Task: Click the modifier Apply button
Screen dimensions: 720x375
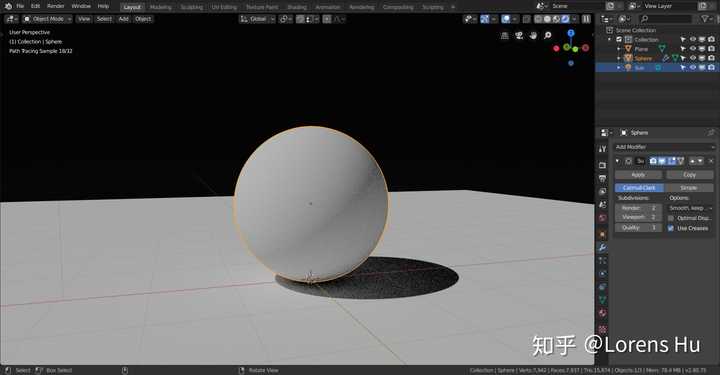Action: click(x=638, y=175)
